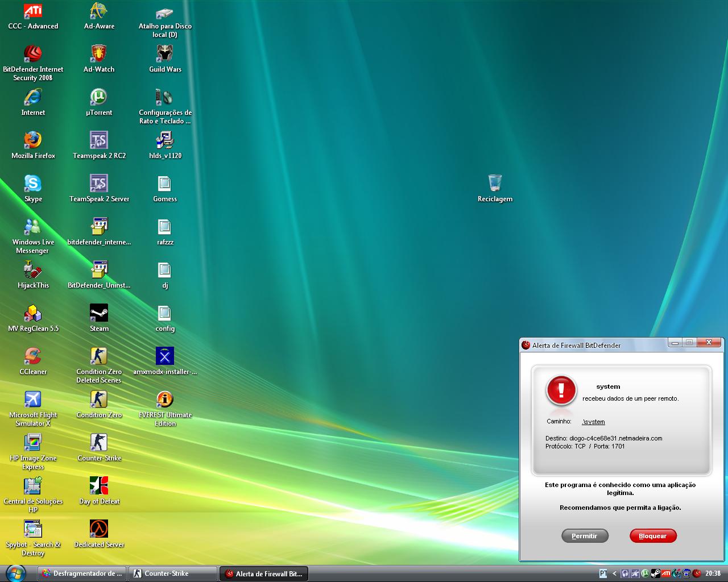The image size is (728, 582).
Task: Select CCleaner desktop icon
Action: (x=33, y=362)
